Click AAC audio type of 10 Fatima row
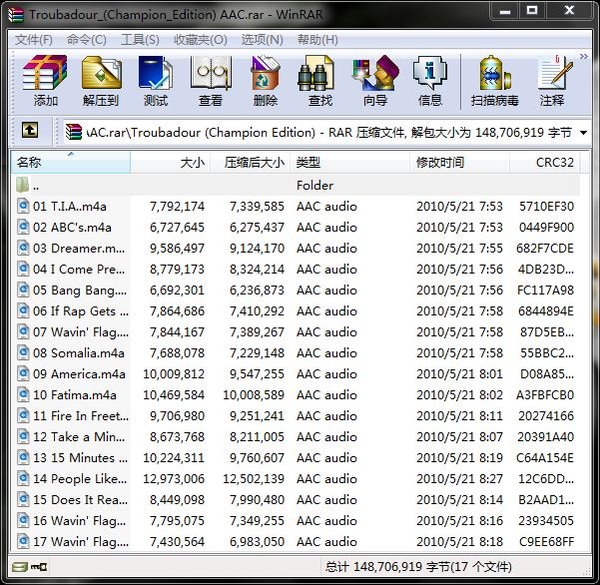This screenshot has height=585, width=600. (326, 395)
